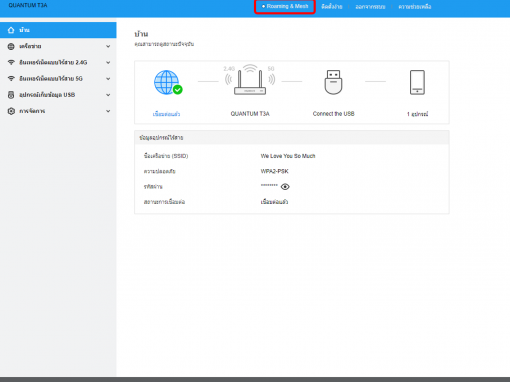
Task: Click the globe icon beside Network menu
Action: [11, 46]
